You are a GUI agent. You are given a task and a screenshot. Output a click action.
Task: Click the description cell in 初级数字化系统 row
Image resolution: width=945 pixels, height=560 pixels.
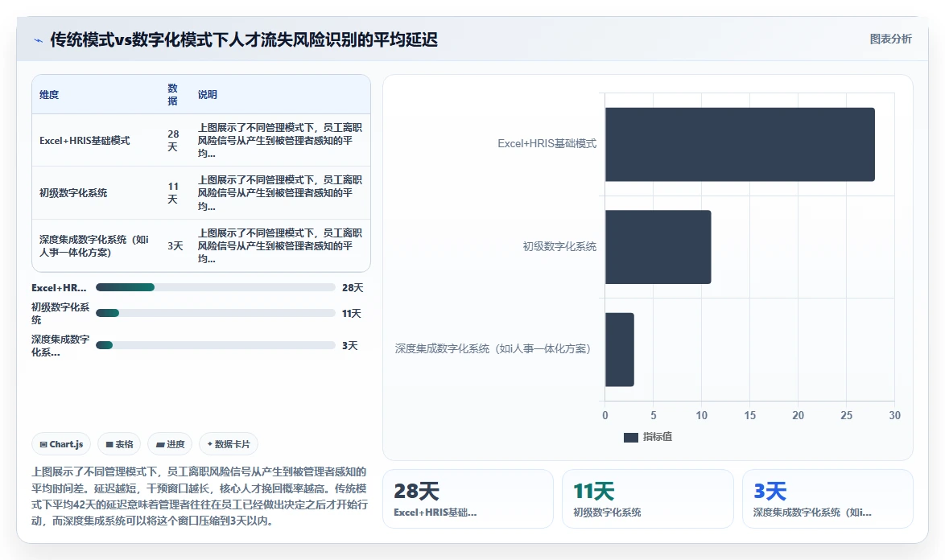280,192
